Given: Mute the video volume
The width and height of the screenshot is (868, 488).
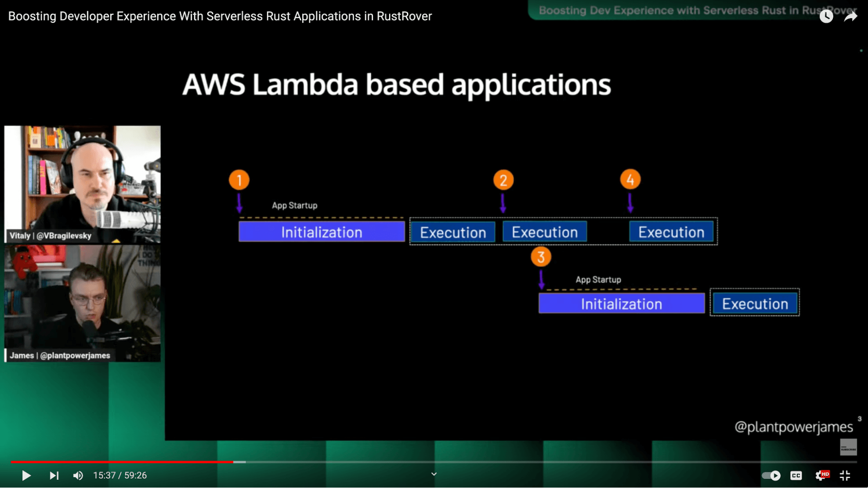Looking at the screenshot, I should pos(78,475).
